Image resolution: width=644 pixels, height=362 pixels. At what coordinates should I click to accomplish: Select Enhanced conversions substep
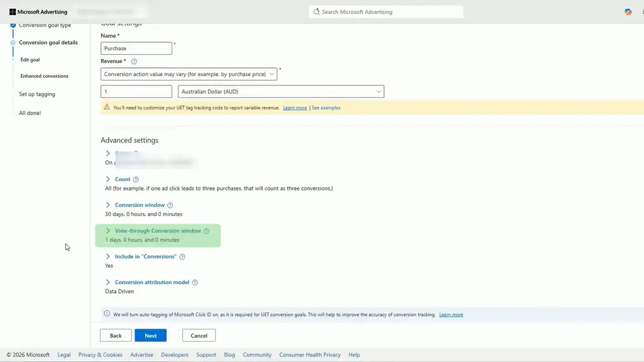coord(45,76)
